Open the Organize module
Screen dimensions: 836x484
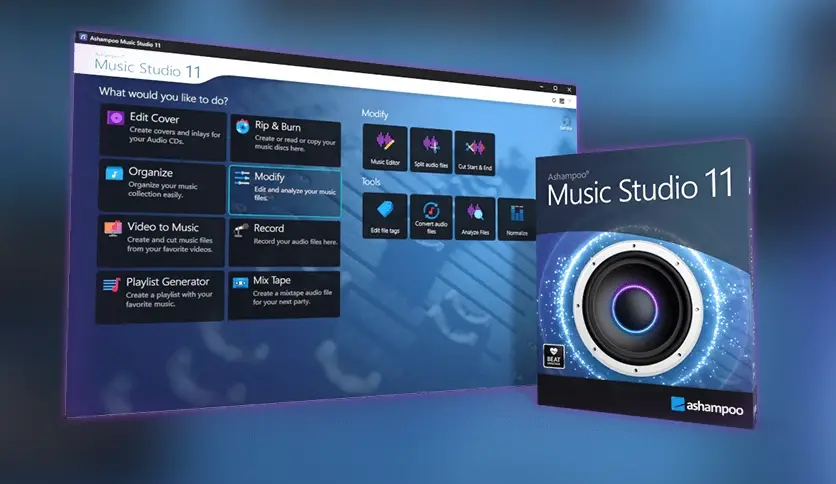[x=162, y=185]
